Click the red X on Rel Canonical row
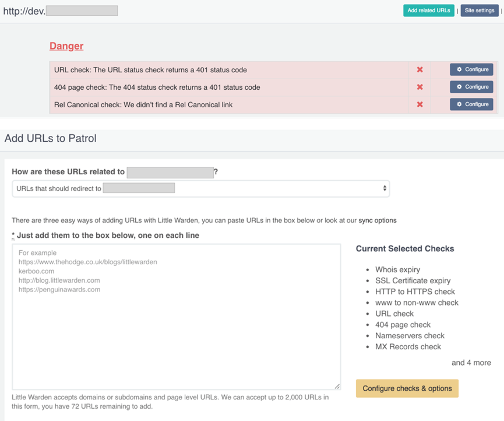Image resolution: width=504 pixels, height=421 pixels. click(420, 104)
